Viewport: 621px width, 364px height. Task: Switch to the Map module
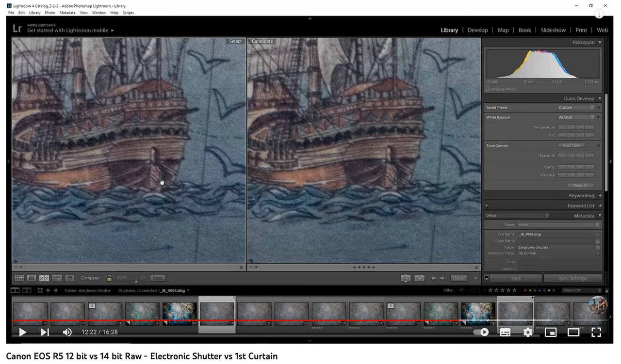503,30
